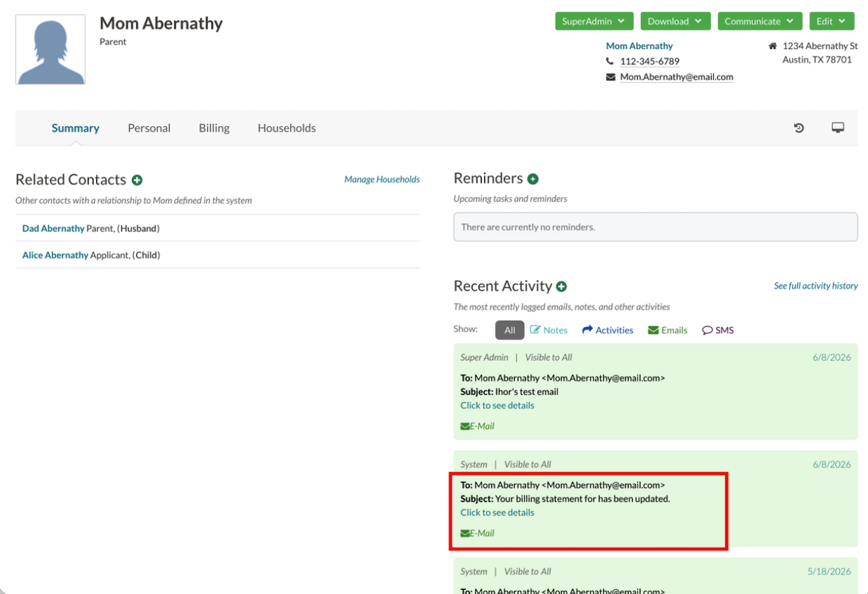Image resolution: width=868 pixels, height=594 pixels.
Task: Click E-Mail tag on billing statement entry
Action: click(x=477, y=533)
